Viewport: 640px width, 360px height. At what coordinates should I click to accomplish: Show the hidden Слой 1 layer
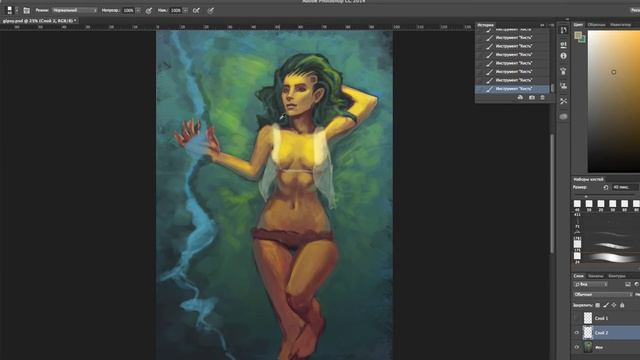(577, 318)
